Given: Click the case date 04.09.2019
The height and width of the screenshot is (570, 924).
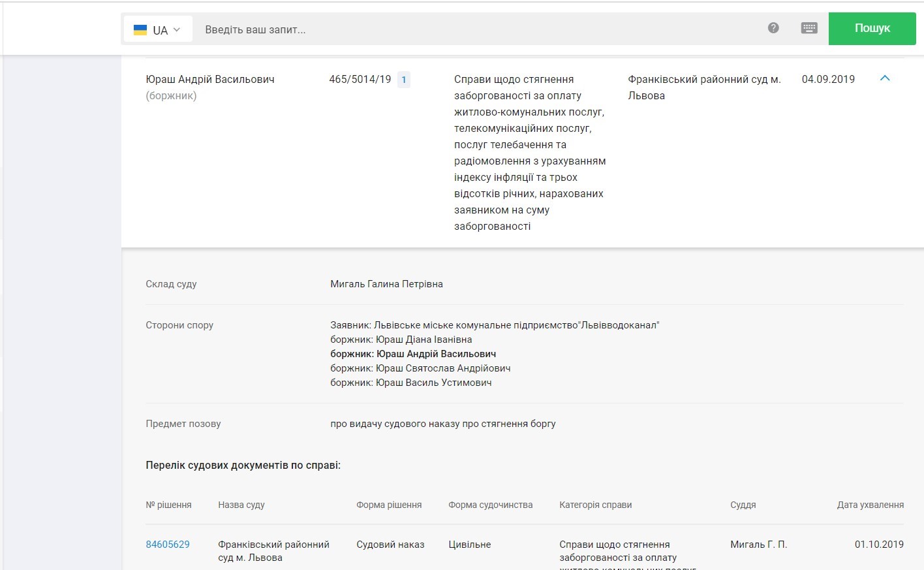Looking at the screenshot, I should click(x=828, y=80).
